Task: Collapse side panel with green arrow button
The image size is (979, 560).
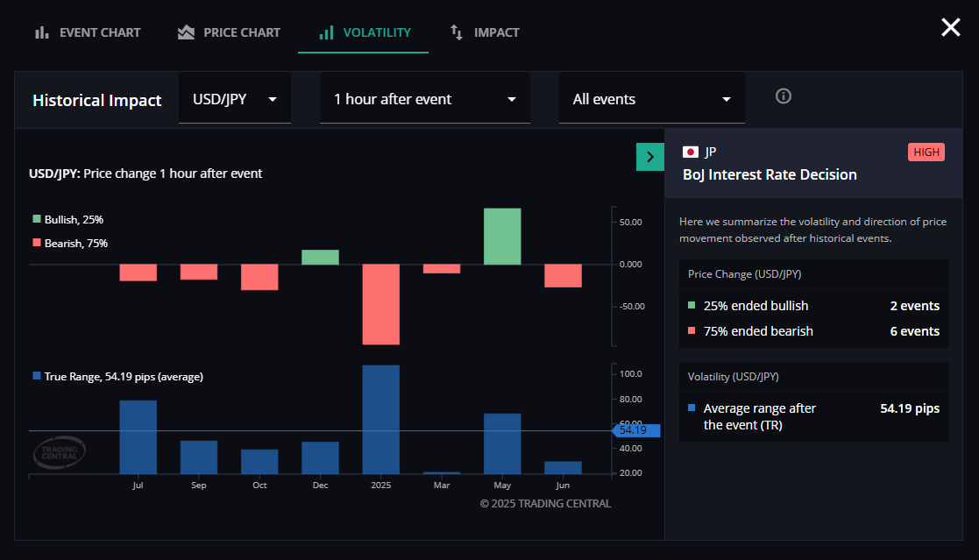Action: click(650, 157)
